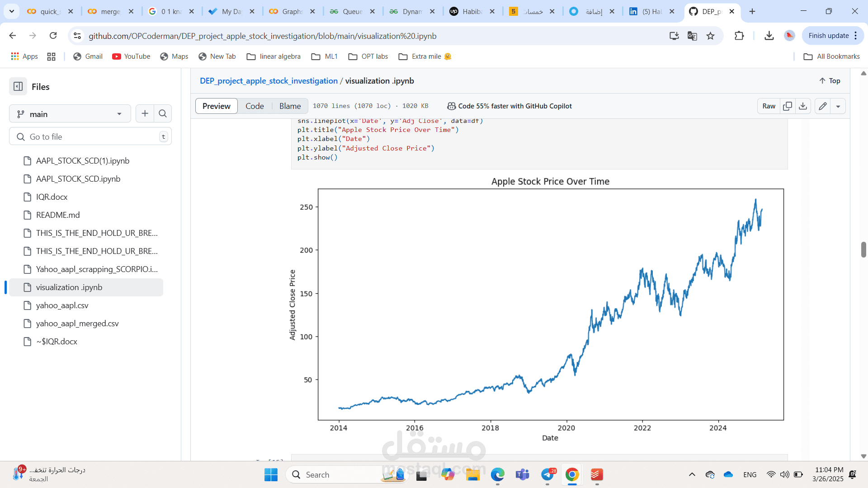Click the page vertical scrollbar thumb
868x488 pixels.
(x=863, y=249)
